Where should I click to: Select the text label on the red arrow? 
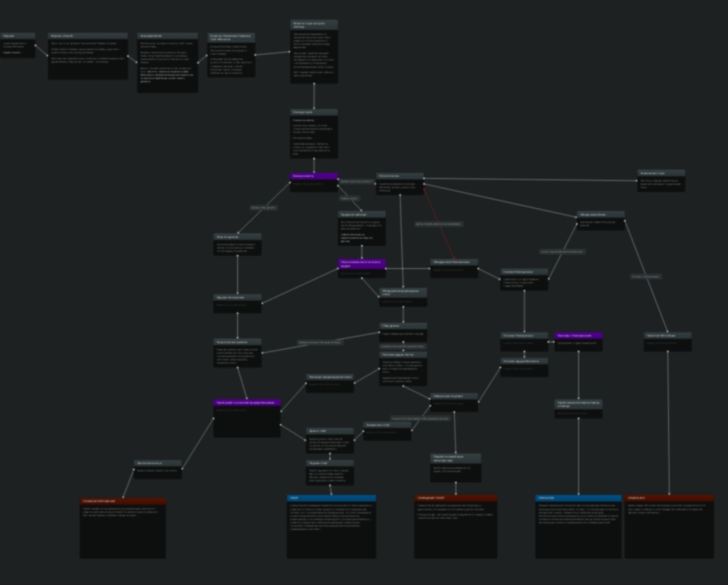[x=439, y=224]
